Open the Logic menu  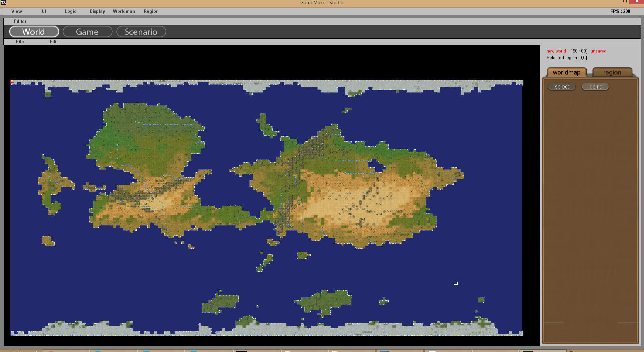tap(70, 11)
